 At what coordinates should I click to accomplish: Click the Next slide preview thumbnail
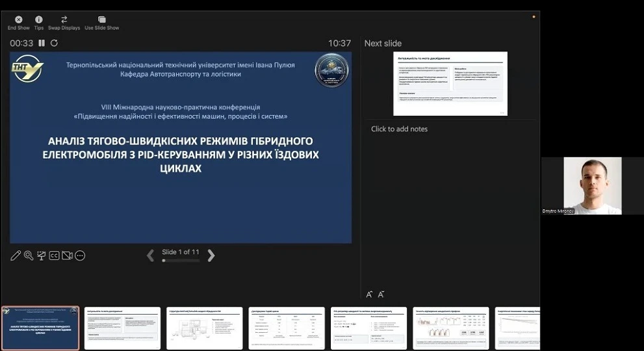coord(450,84)
